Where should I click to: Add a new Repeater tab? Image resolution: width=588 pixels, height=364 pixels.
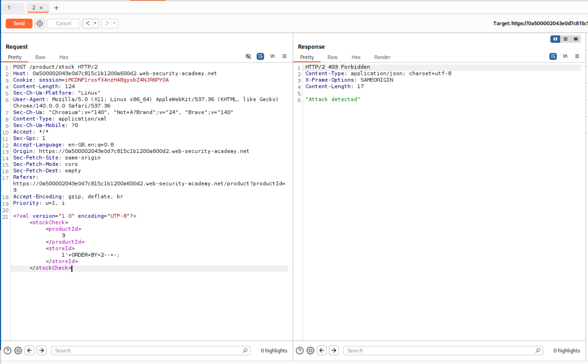56,8
